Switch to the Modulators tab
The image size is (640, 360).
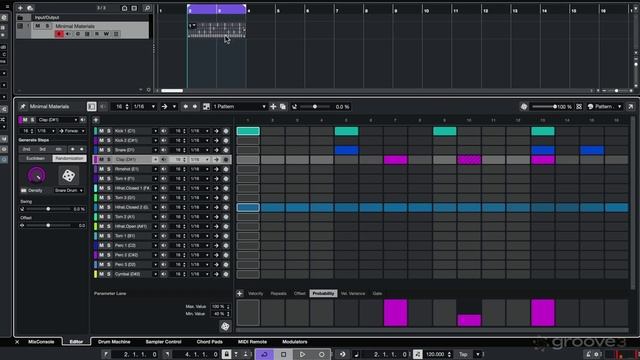click(295, 342)
